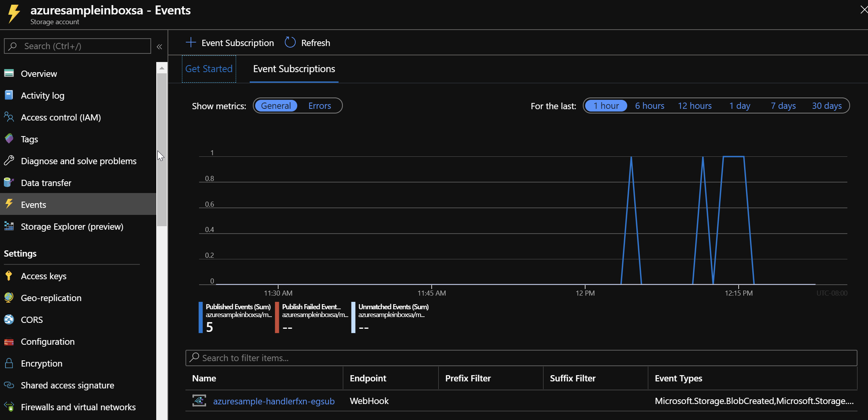Screen dimensions: 868x420
Task: Open Overview in the sidebar menu
Action: [78, 73]
